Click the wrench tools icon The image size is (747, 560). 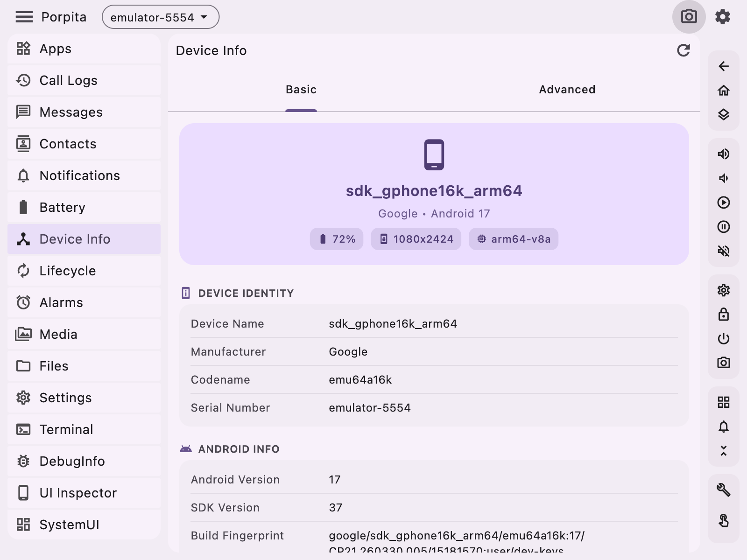click(724, 490)
